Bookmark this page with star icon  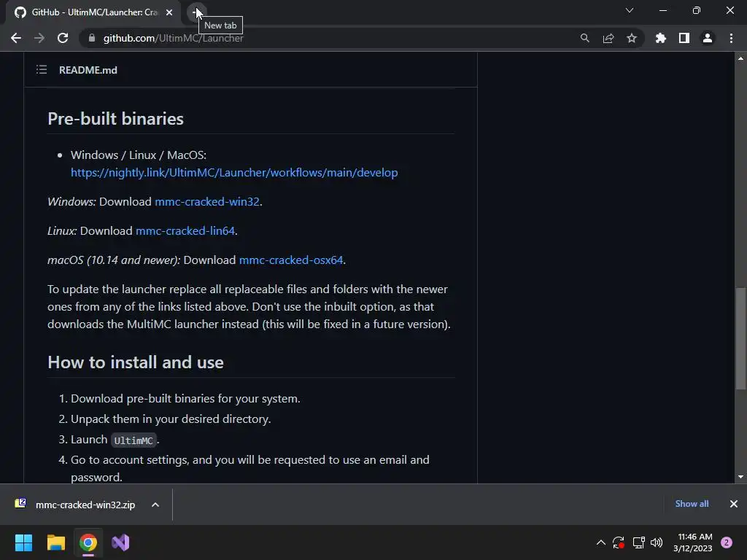[x=631, y=38]
